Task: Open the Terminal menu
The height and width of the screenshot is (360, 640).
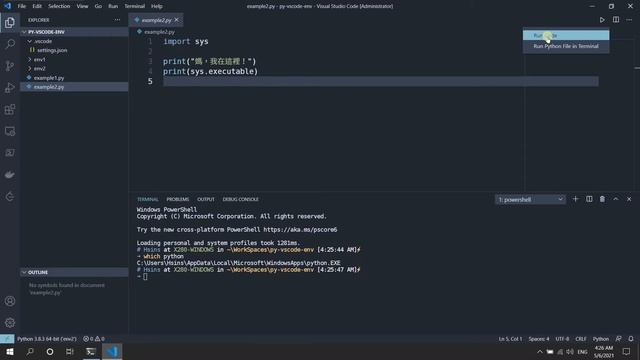Action: 135,6
